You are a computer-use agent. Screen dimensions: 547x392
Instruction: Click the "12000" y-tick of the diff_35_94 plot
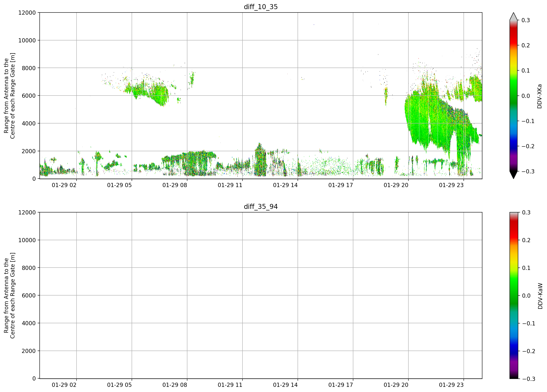coord(27,213)
